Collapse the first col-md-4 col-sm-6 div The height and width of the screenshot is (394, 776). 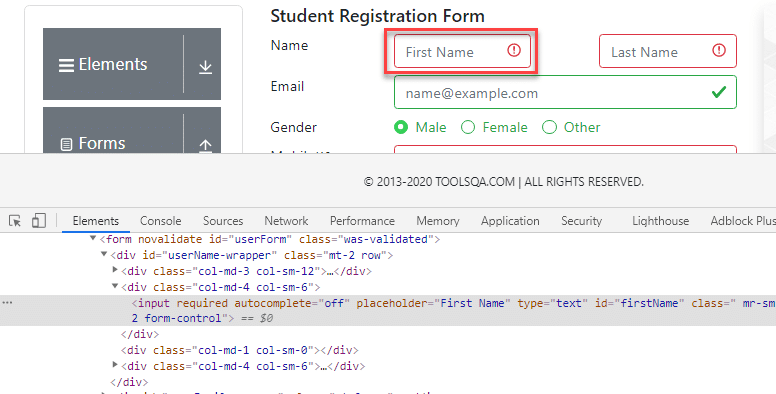(x=115, y=286)
